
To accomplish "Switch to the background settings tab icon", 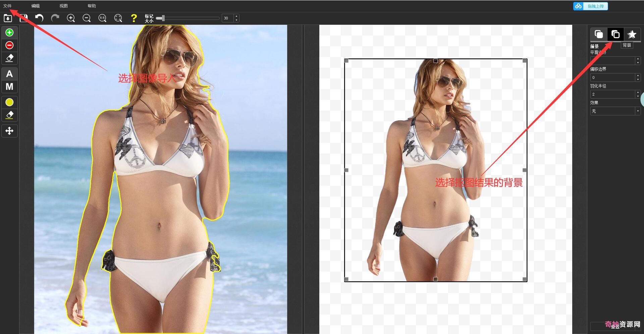I will point(615,34).
